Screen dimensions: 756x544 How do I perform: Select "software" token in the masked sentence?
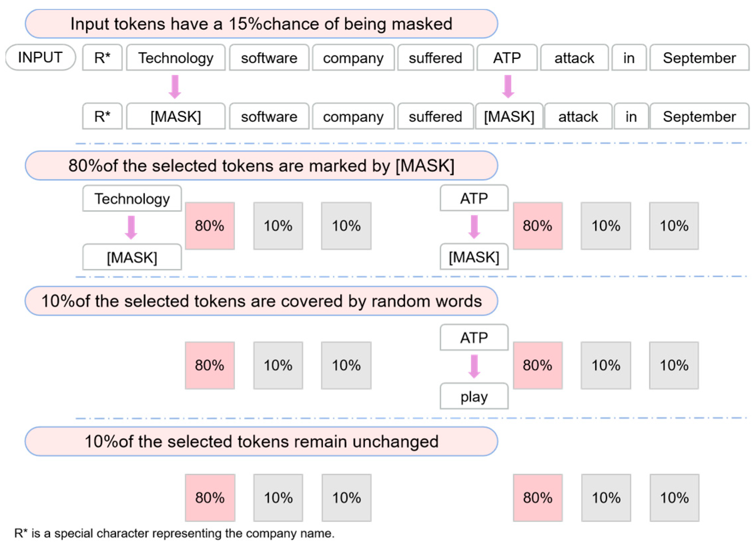(x=269, y=117)
